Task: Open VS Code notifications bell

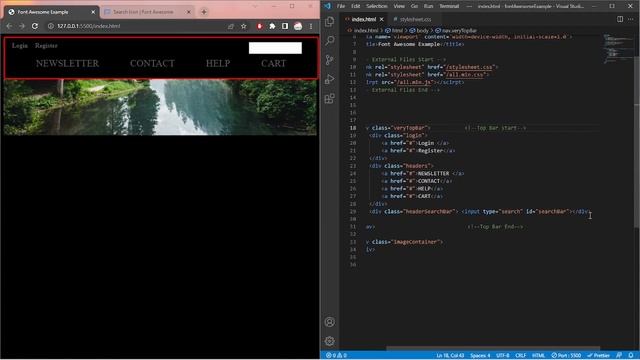Action: [631, 356]
